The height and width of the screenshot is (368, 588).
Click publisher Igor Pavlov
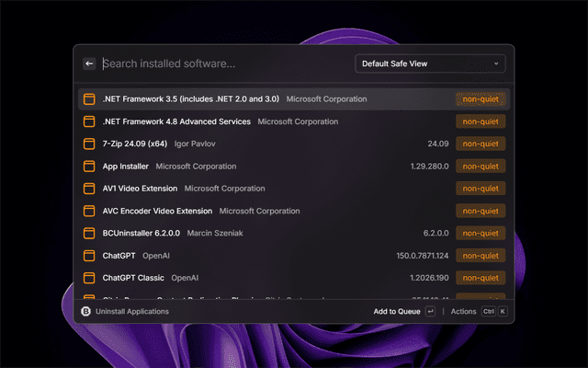195,144
